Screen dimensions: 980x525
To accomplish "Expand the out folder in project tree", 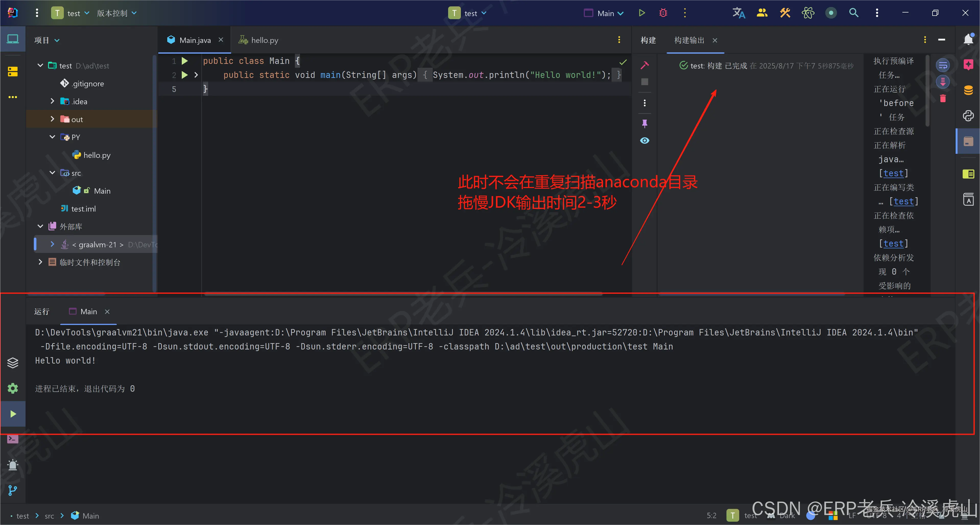I will 53,119.
